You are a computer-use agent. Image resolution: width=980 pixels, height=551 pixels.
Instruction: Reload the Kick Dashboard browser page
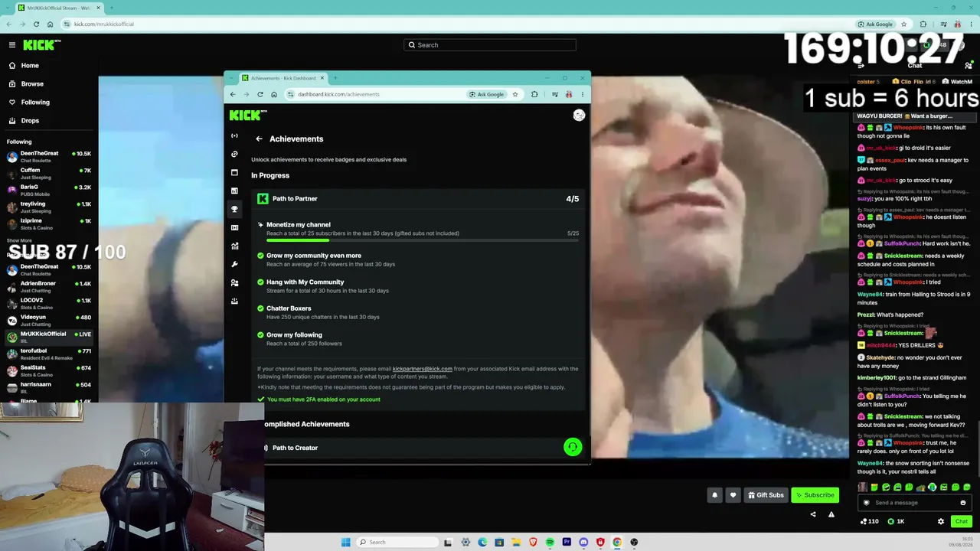[x=260, y=94]
